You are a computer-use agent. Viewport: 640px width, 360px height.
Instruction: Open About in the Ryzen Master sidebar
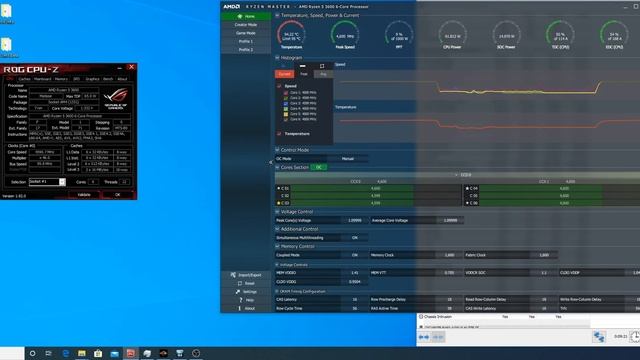coord(246,309)
